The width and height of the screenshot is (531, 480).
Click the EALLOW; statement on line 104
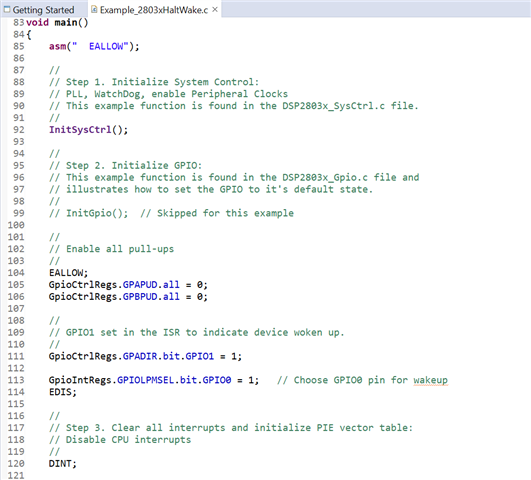[x=68, y=273]
